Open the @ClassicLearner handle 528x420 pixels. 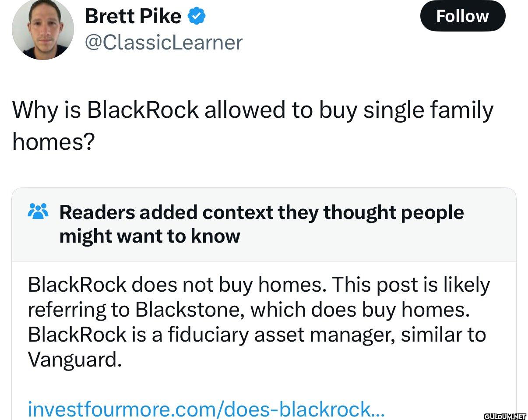click(x=163, y=42)
